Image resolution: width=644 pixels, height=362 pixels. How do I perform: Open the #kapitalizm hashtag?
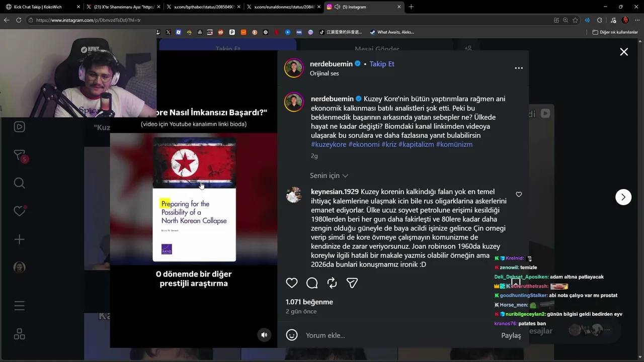[x=416, y=144]
